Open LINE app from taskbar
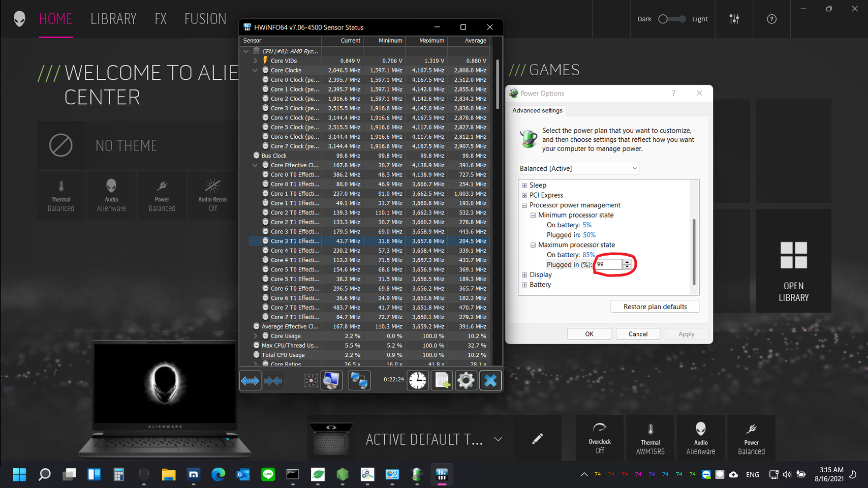Image resolution: width=868 pixels, height=488 pixels. pyautogui.click(x=268, y=475)
